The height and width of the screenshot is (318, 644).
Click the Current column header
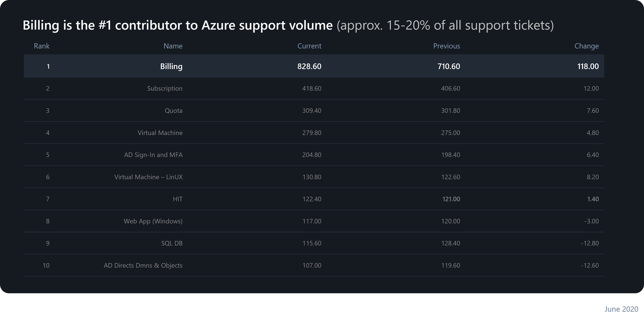(309, 46)
